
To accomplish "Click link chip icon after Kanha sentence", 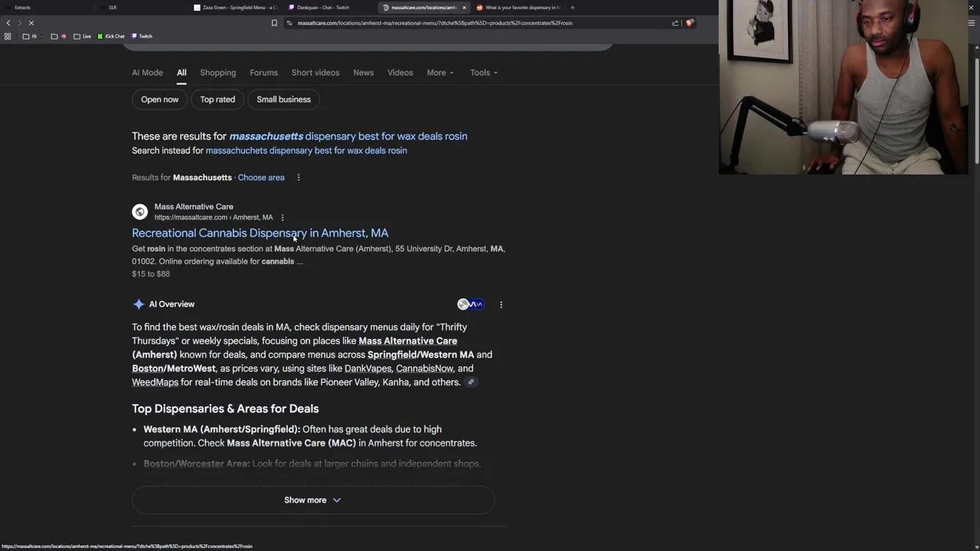I will (x=471, y=382).
